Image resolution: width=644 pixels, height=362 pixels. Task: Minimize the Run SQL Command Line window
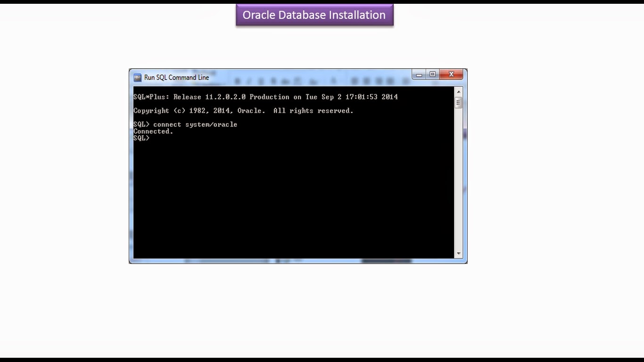[x=419, y=74]
